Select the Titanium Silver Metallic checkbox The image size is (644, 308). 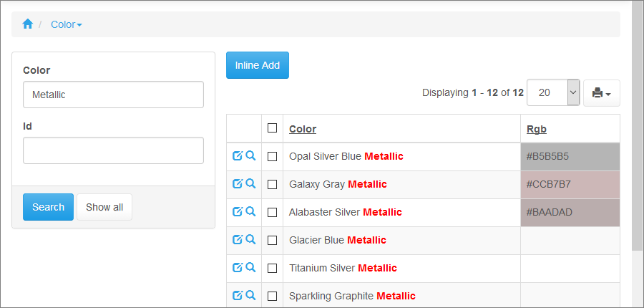point(272,268)
